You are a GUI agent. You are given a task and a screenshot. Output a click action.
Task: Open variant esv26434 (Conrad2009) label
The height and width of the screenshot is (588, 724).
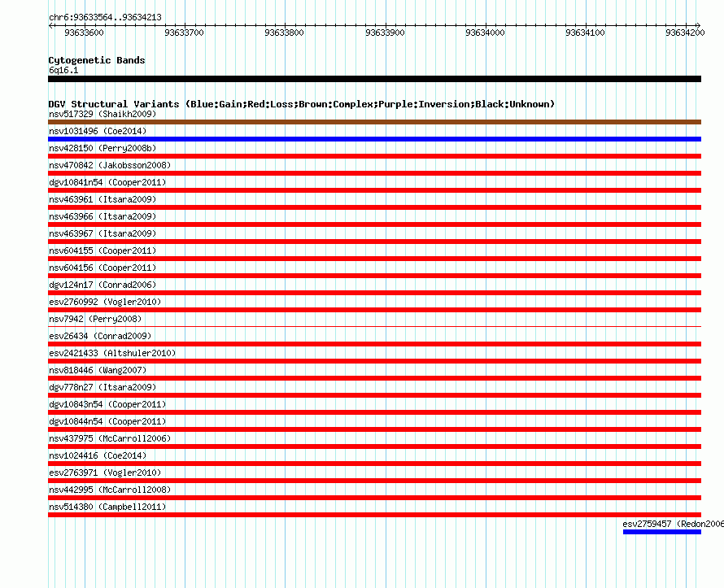(100, 336)
